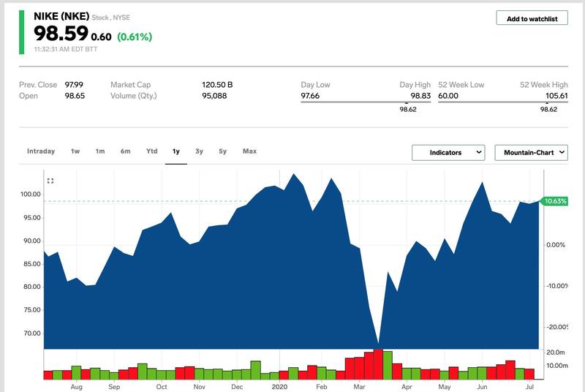Click the 52 Week Low value 60.00

click(x=448, y=96)
